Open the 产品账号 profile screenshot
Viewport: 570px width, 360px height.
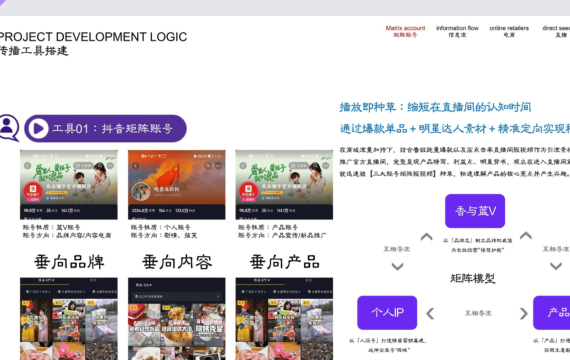click(x=284, y=185)
